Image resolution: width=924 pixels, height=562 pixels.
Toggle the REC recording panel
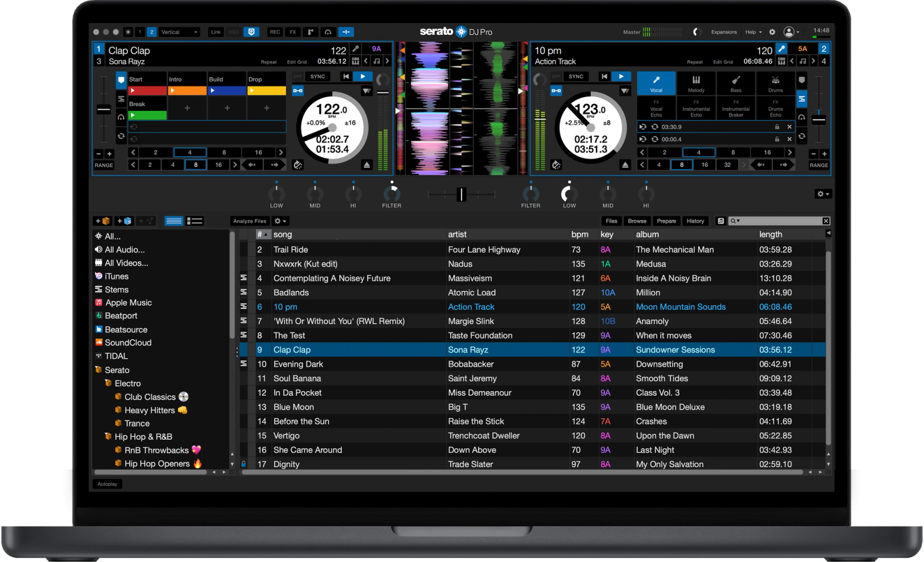(275, 32)
